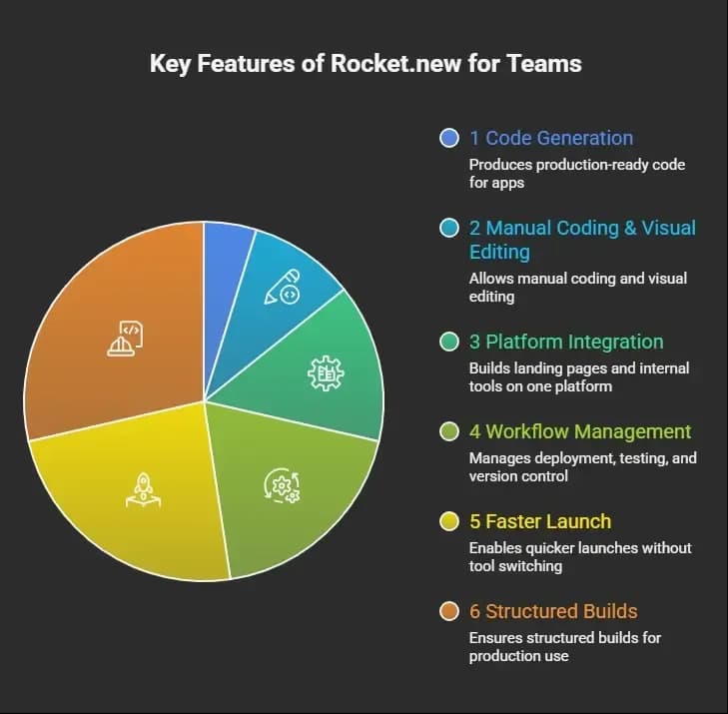Click 'Produces production-ready code for apps' text
The height and width of the screenshot is (714, 728).
pos(577,174)
